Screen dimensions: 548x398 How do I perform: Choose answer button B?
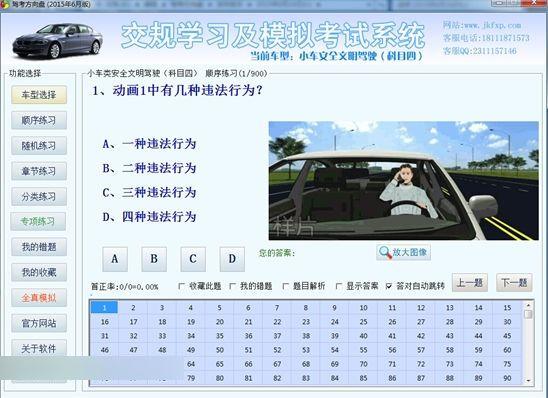[x=154, y=259]
